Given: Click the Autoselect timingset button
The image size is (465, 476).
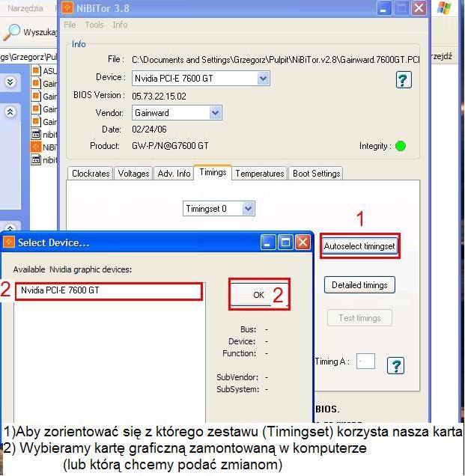Looking at the screenshot, I should click(x=359, y=246).
